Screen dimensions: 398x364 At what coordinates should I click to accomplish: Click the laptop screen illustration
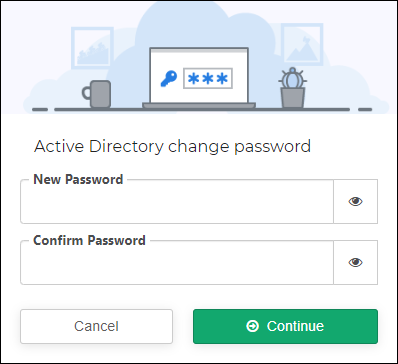pos(199,76)
